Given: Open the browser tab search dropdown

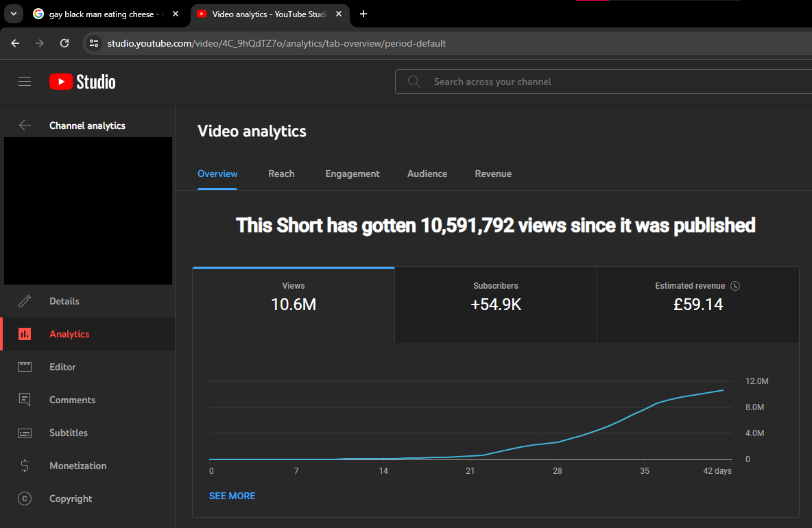Looking at the screenshot, I should click(13, 14).
